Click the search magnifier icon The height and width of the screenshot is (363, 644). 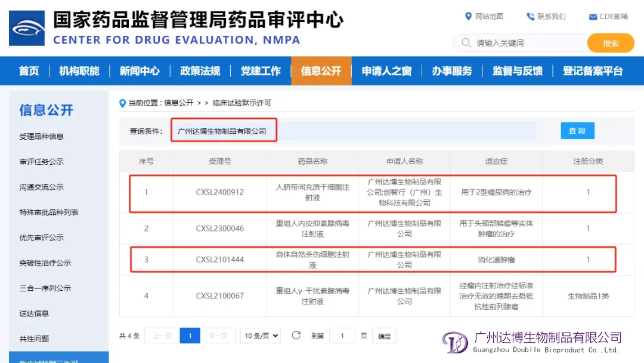[466, 43]
